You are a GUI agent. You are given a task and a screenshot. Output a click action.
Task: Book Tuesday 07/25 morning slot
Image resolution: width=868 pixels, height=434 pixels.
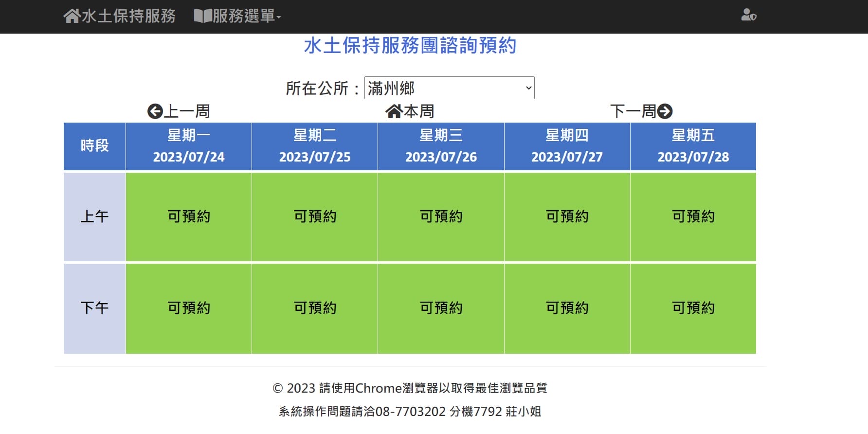coord(315,217)
